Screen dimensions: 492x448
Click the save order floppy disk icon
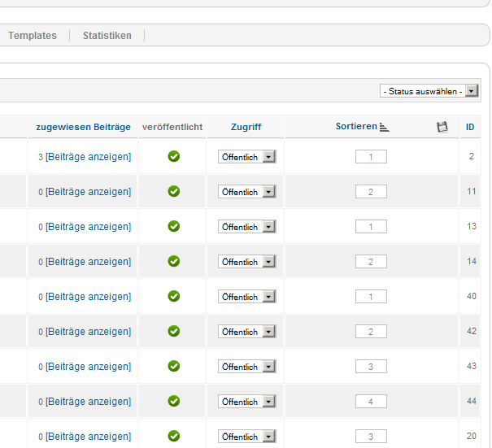click(x=442, y=127)
